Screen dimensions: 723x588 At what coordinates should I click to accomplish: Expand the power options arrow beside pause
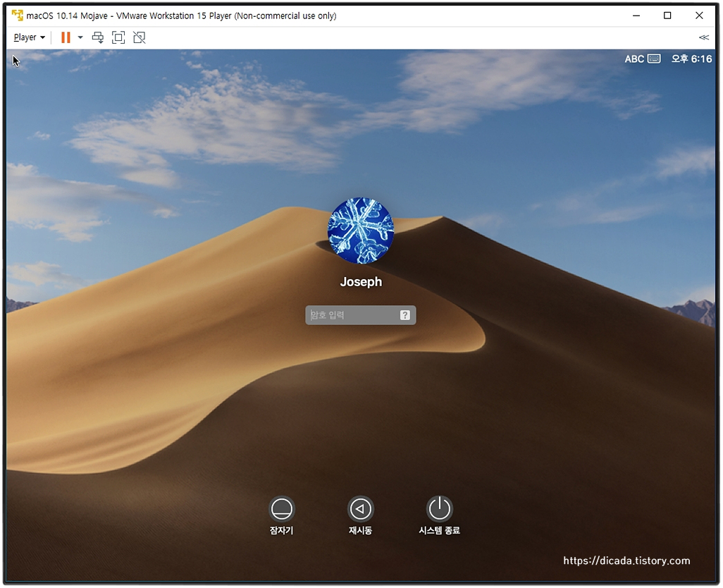pyautogui.click(x=80, y=37)
